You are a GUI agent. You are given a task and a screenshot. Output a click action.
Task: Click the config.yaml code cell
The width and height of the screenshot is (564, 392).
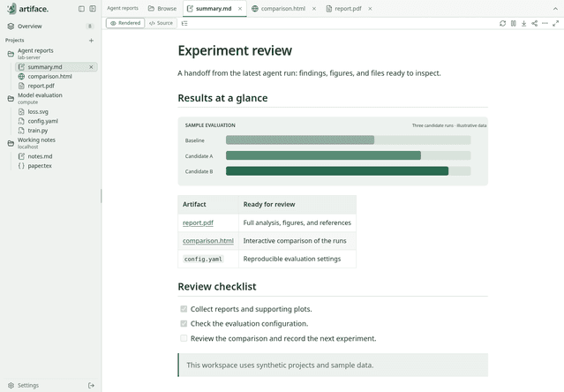point(203,259)
